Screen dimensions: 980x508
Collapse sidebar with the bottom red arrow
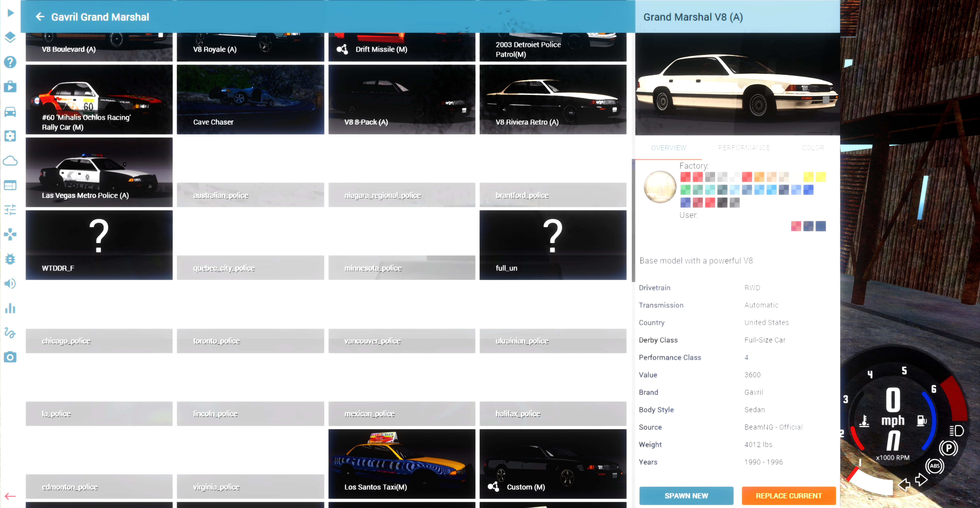tap(10, 496)
